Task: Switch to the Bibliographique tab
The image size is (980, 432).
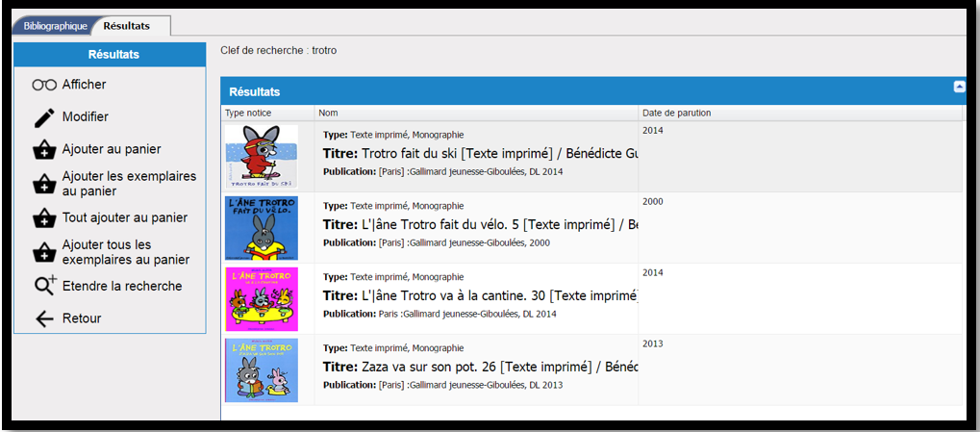Action: point(55,26)
